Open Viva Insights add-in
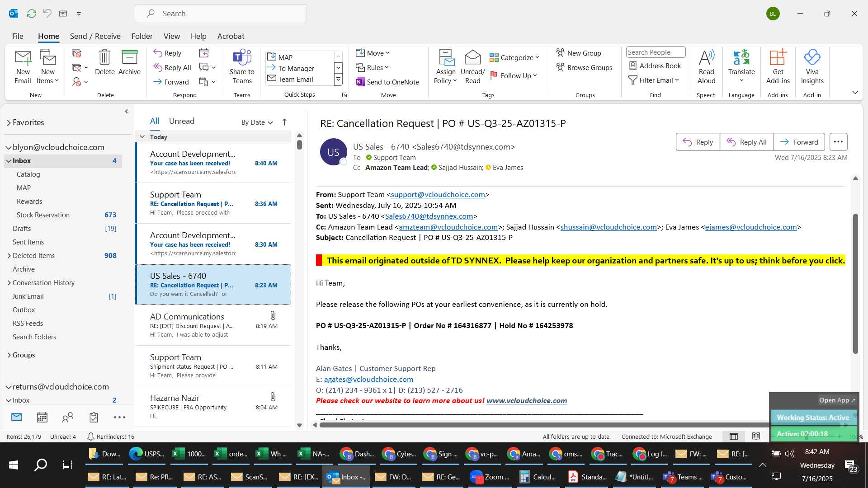The height and width of the screenshot is (488, 868). pyautogui.click(x=812, y=67)
